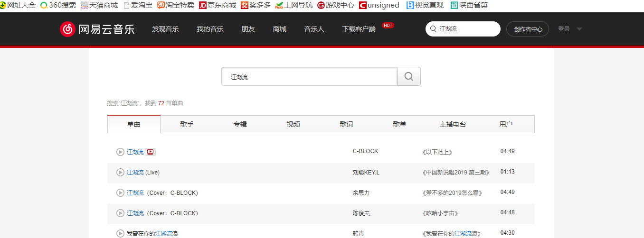644x238 pixels.
Task: Switch to the 歌词 tab
Action: tap(346, 124)
